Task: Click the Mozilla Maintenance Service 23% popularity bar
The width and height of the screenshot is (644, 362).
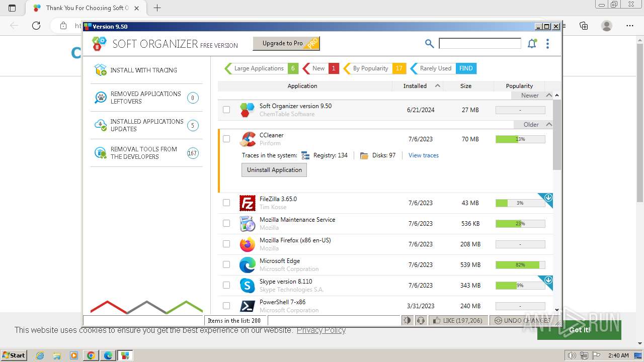Action: (x=520, y=223)
